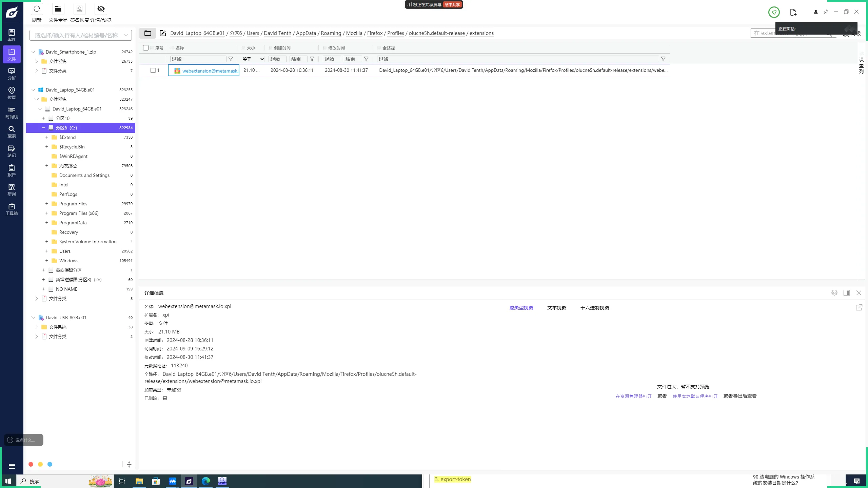This screenshot has width=868, height=488.
Task: Open the 时间线 timeline sidebar section
Action: [x=12, y=113]
